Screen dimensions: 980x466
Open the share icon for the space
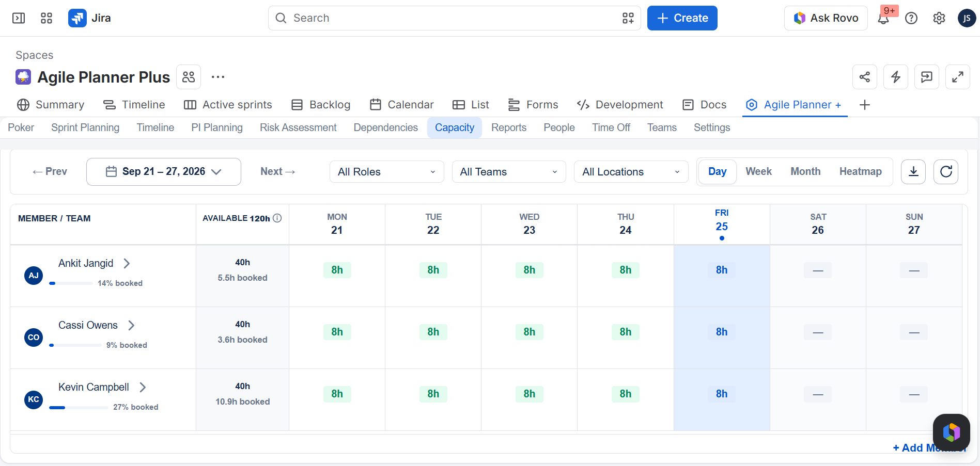pyautogui.click(x=865, y=77)
